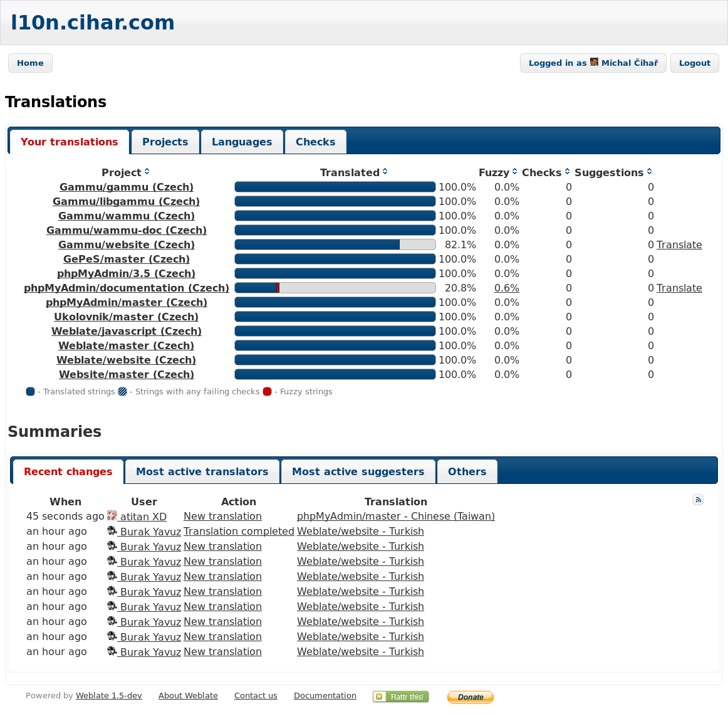Open Weblate/master (Czech) translation
Image resolution: width=728 pixels, height=714 pixels.
click(127, 345)
